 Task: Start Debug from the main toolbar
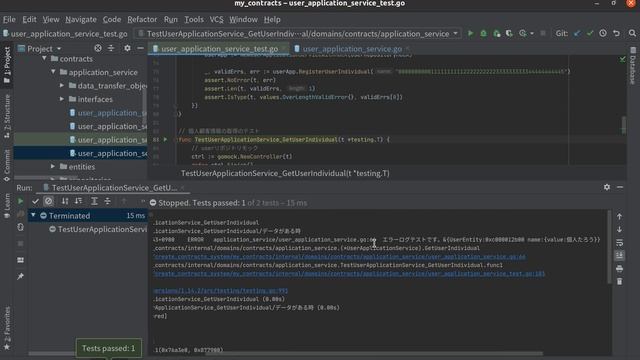(x=484, y=33)
